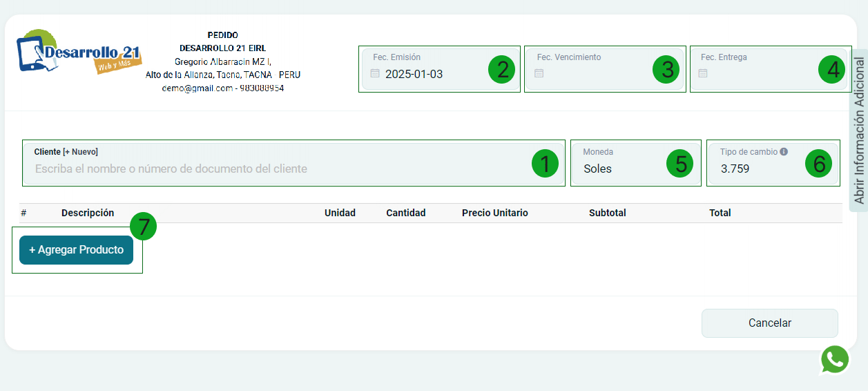Screen dimensions: 868x391
Task: Open the WhatsApp chat bubble
Action: pyautogui.click(x=834, y=360)
